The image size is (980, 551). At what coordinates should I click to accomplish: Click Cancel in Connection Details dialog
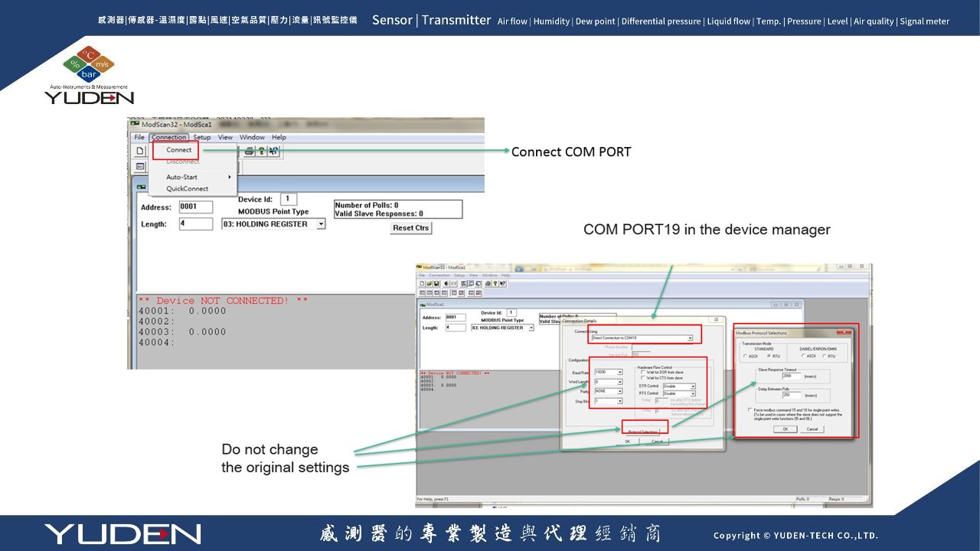coord(657,442)
